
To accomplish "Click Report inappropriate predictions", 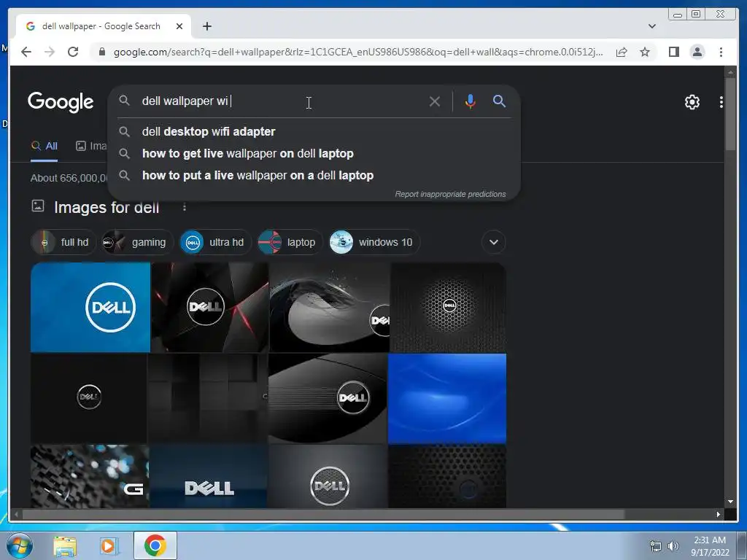I will click(450, 194).
